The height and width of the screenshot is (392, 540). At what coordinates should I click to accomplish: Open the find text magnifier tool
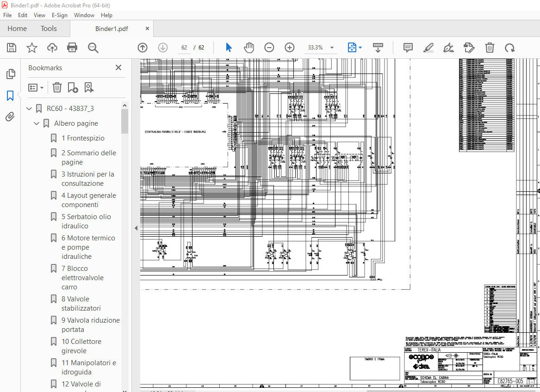[x=93, y=48]
